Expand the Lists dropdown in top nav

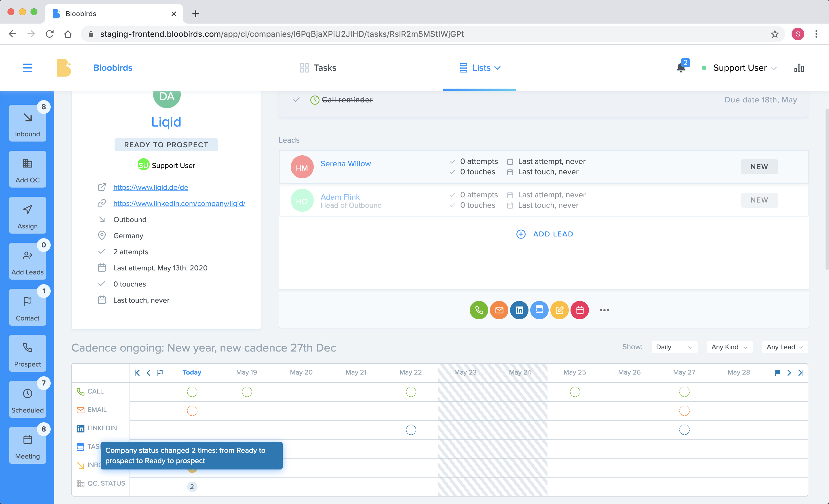(x=480, y=68)
